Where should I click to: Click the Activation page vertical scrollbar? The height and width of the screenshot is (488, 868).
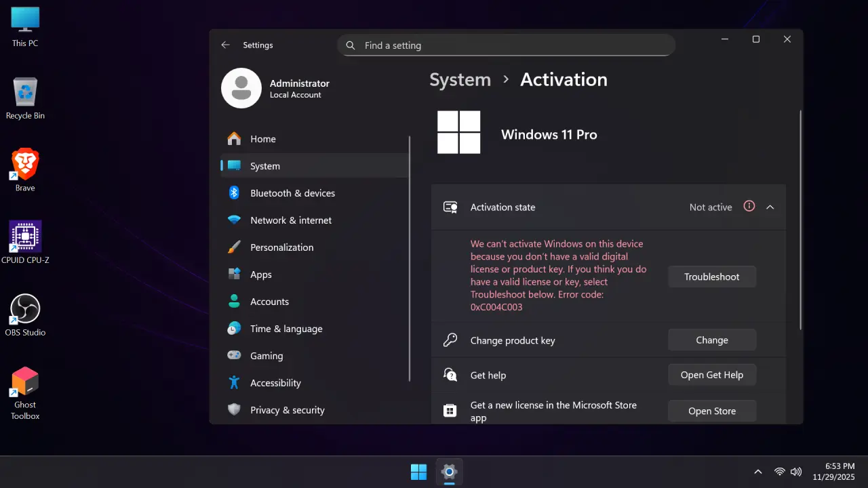click(x=801, y=220)
